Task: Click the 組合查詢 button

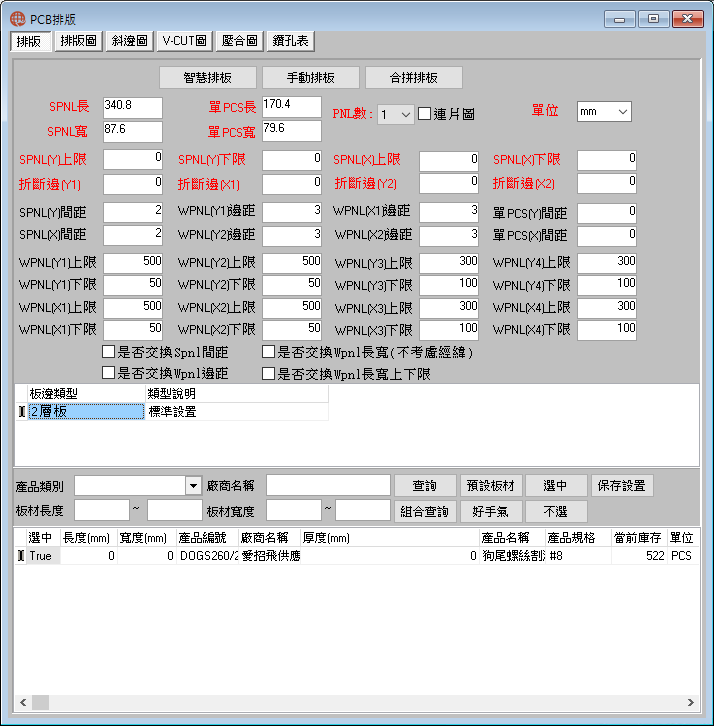Action: [425, 512]
